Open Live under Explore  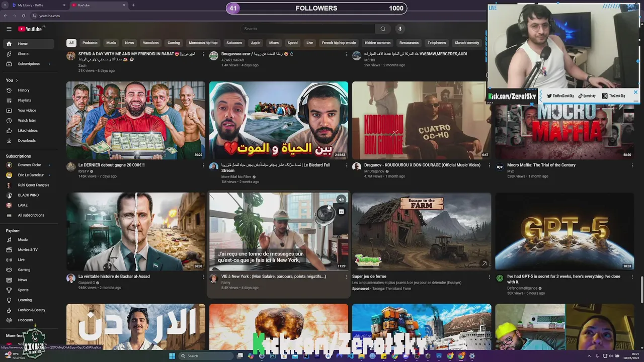[29, 260]
